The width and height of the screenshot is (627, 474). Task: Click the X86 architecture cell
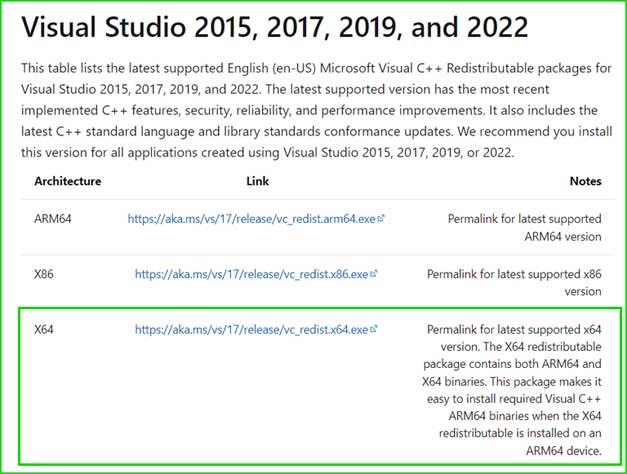(44, 274)
